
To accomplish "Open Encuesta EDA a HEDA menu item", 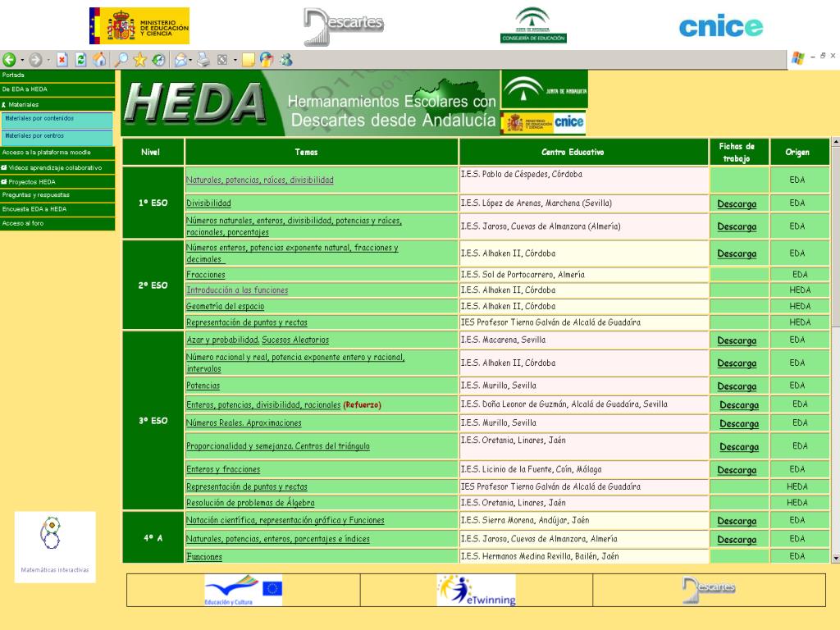I will (x=57, y=209).
